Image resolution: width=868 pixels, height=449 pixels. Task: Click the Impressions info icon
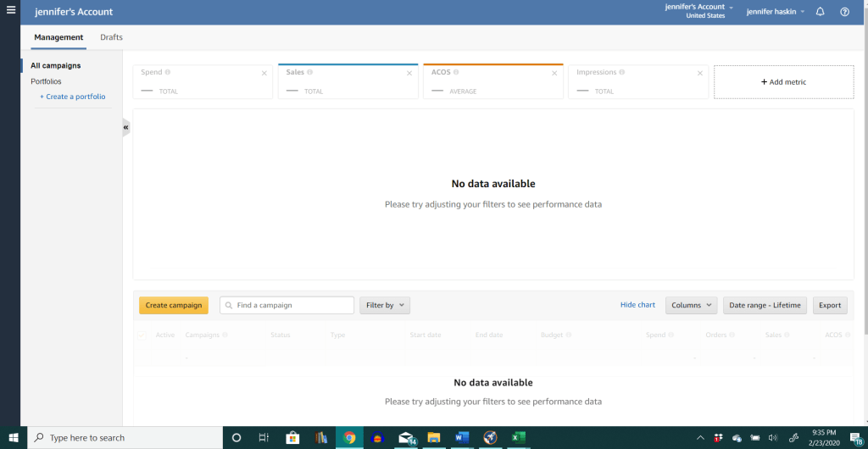(x=623, y=73)
